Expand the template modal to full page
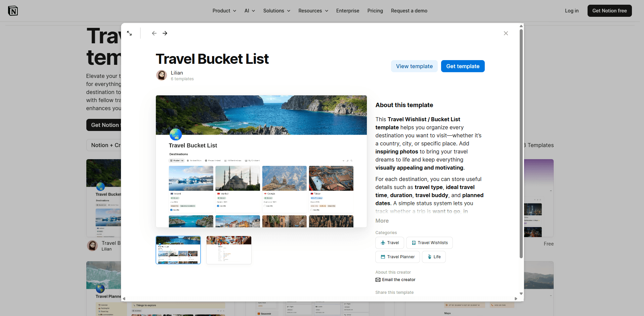The height and width of the screenshot is (316, 644). [129, 33]
